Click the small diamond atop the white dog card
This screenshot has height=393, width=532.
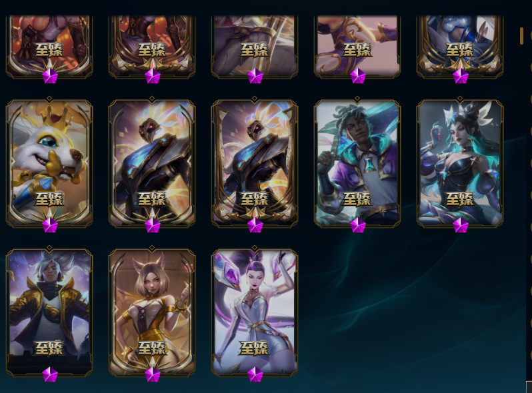coord(49,99)
